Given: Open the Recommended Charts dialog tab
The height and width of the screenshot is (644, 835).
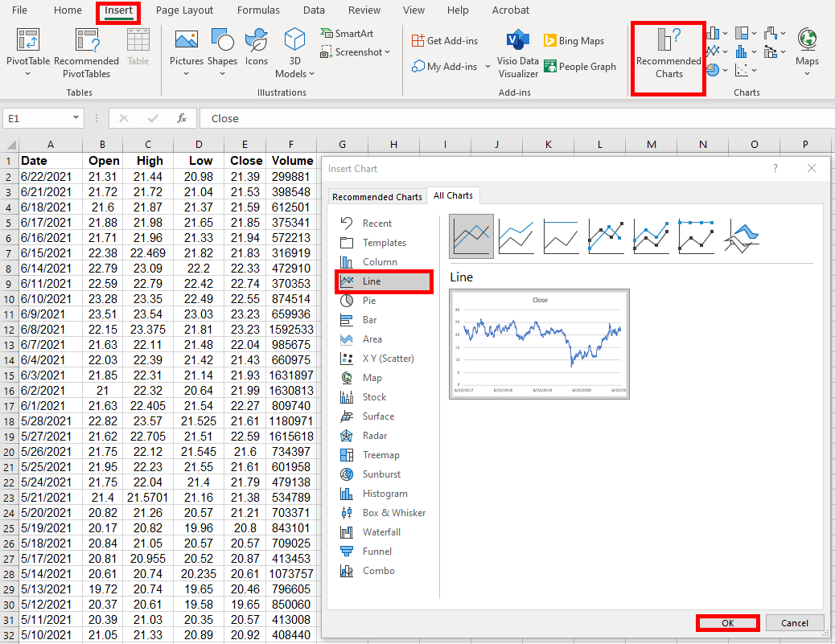Looking at the screenshot, I should click(377, 196).
